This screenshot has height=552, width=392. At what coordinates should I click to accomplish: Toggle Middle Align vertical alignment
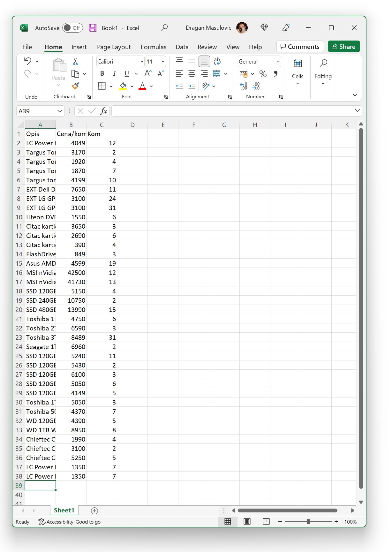[192, 61]
